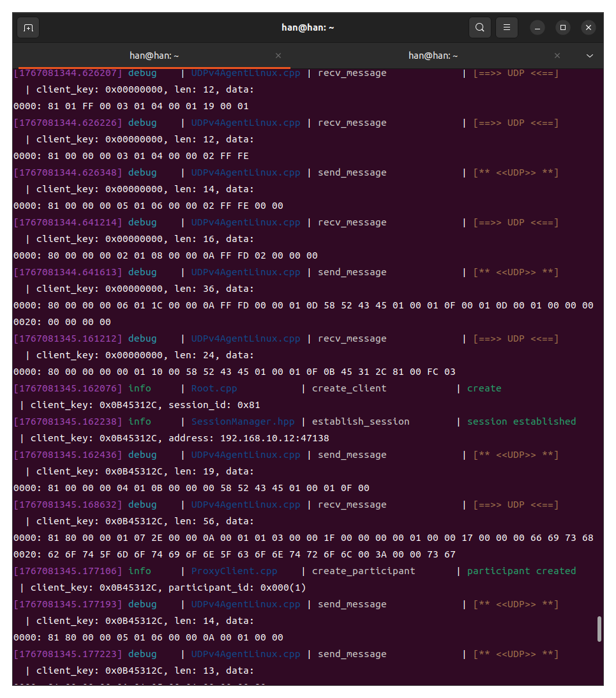Click timestamp 1767081345.161212
Screen dimensions: 616x698
pyautogui.click(x=68, y=338)
